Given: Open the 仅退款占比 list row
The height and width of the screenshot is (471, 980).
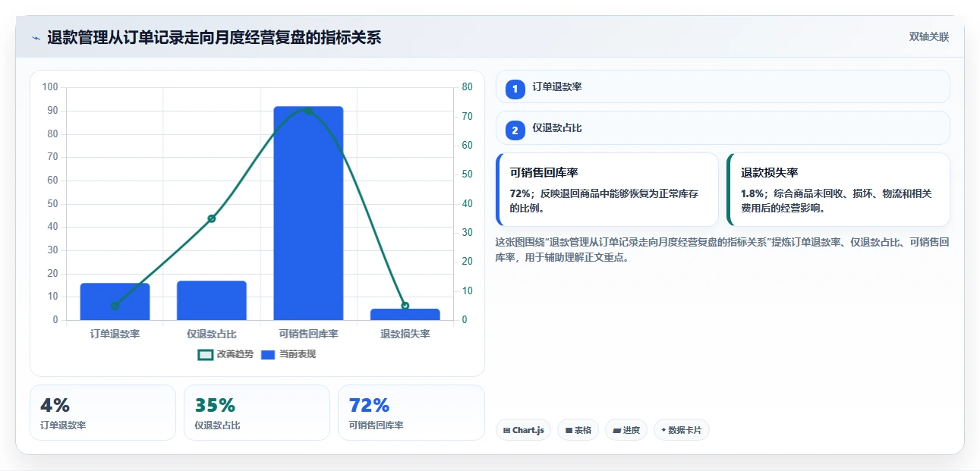Looking at the screenshot, I should click(x=723, y=127).
